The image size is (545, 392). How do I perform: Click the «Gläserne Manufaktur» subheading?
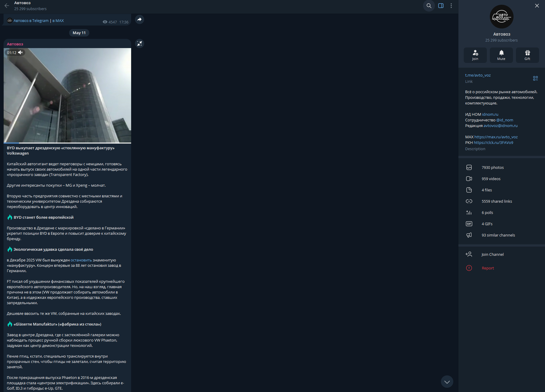(x=58, y=324)
